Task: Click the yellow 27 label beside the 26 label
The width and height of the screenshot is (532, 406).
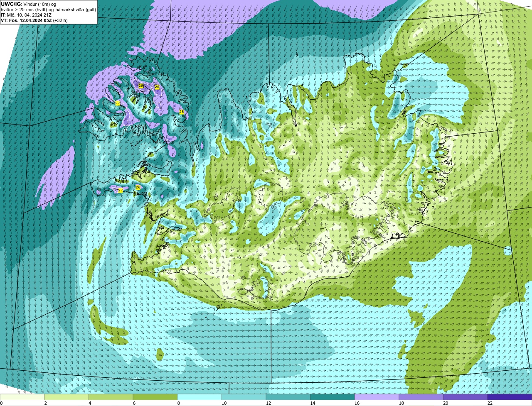Action: 121,190
